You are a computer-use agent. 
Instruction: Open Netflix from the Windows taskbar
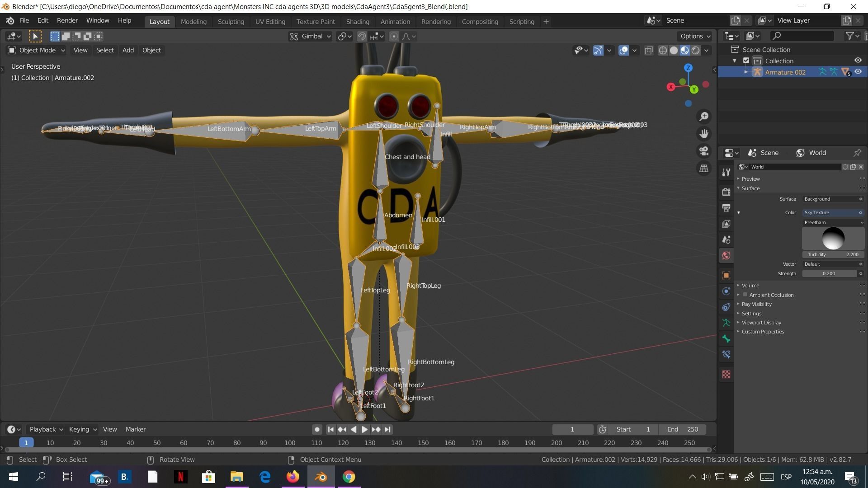click(180, 477)
